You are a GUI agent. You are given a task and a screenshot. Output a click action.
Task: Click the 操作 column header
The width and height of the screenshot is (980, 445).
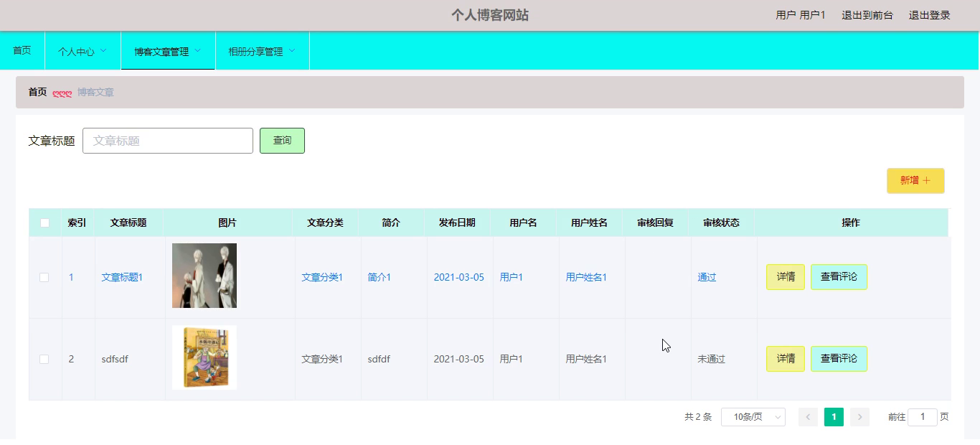tap(851, 222)
